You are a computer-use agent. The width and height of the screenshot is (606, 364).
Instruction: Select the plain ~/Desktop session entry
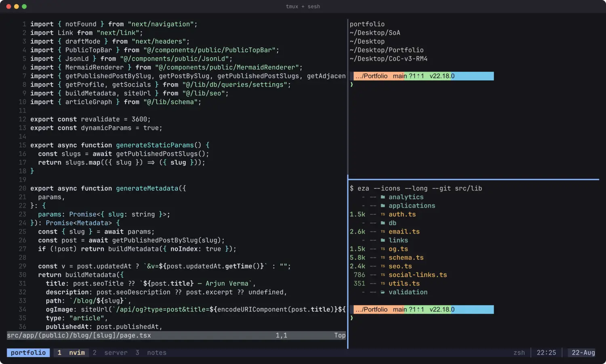[x=367, y=42]
